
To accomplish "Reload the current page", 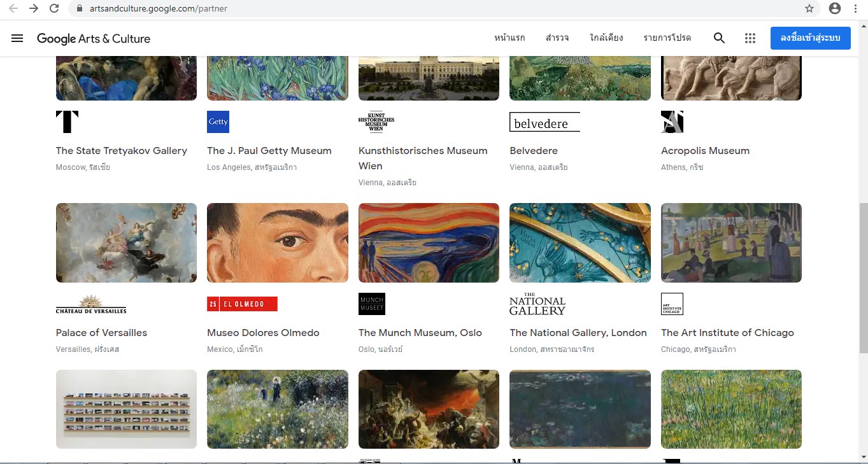I will coord(54,8).
